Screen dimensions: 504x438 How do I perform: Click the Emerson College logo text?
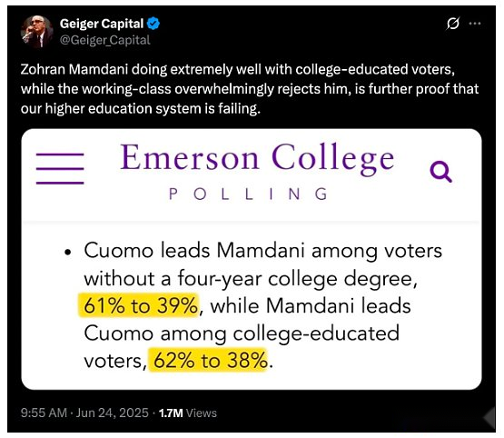coord(257,158)
